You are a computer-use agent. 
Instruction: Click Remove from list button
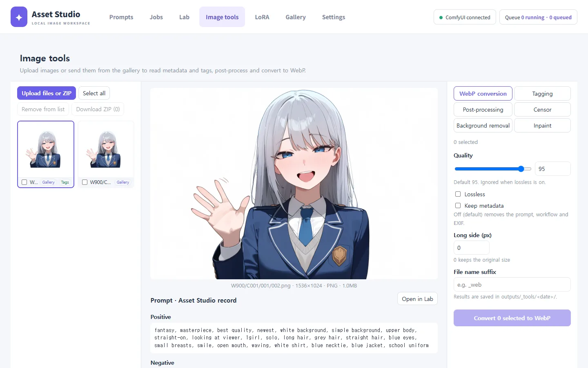(43, 109)
